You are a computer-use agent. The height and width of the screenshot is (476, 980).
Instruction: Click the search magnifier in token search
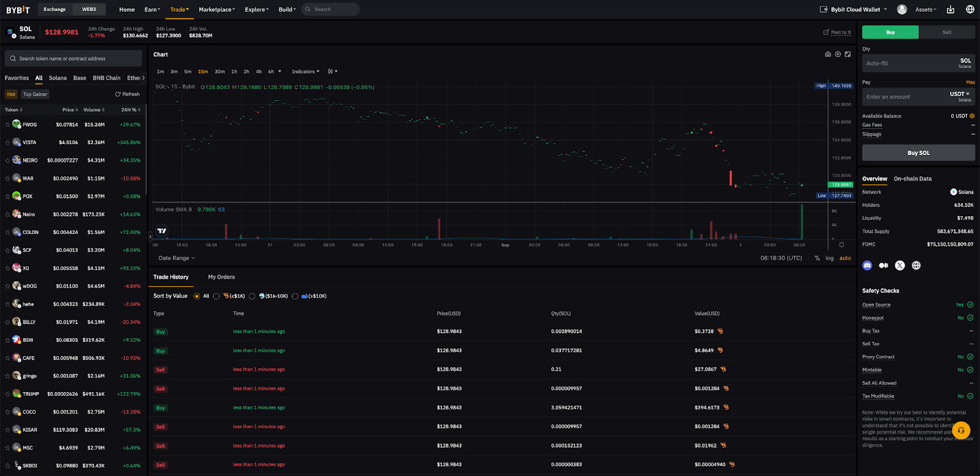click(x=13, y=59)
